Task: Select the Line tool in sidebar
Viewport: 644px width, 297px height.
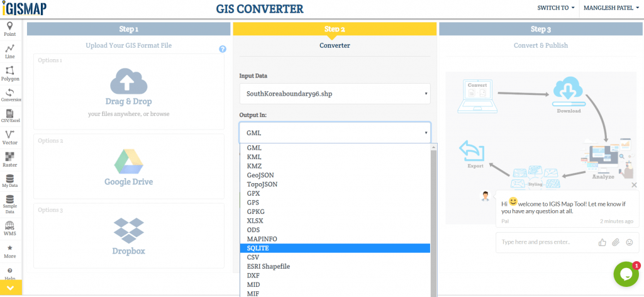Action: [10, 52]
